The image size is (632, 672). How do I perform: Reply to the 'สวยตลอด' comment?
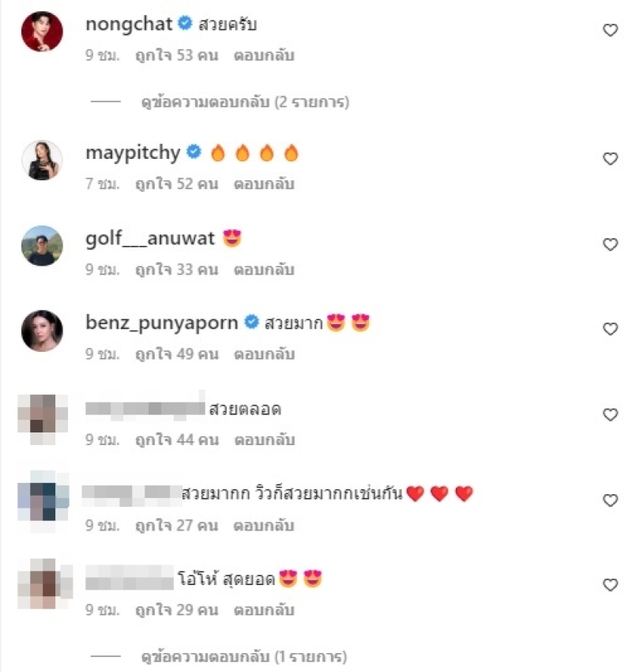(265, 440)
